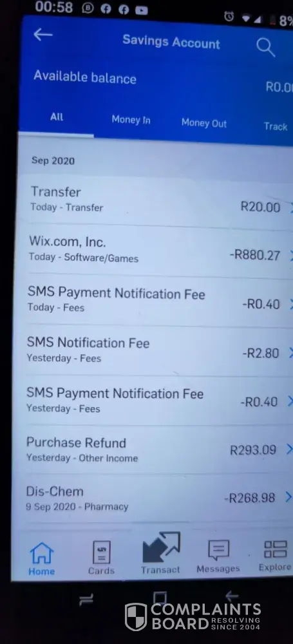Viewport: 293px width, 644px height.
Task: Expand the Purchase Refund chevron arrow
Action: coord(289,450)
